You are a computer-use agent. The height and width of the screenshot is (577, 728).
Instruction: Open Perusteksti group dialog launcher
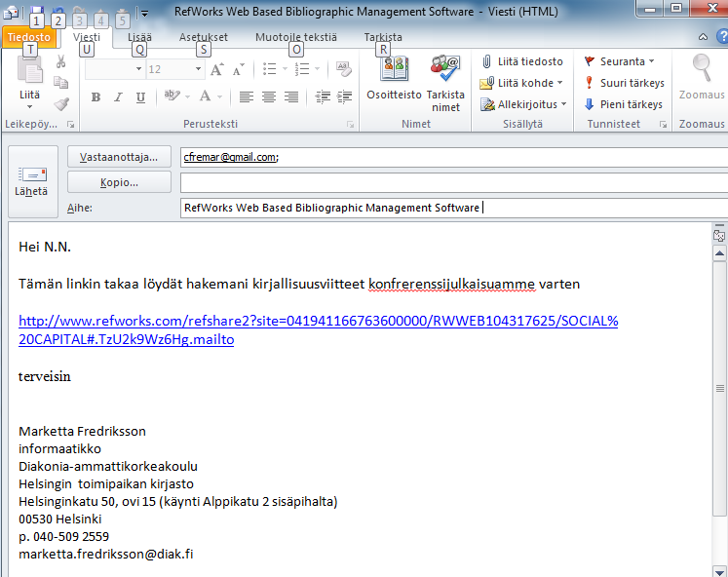pyautogui.click(x=351, y=125)
